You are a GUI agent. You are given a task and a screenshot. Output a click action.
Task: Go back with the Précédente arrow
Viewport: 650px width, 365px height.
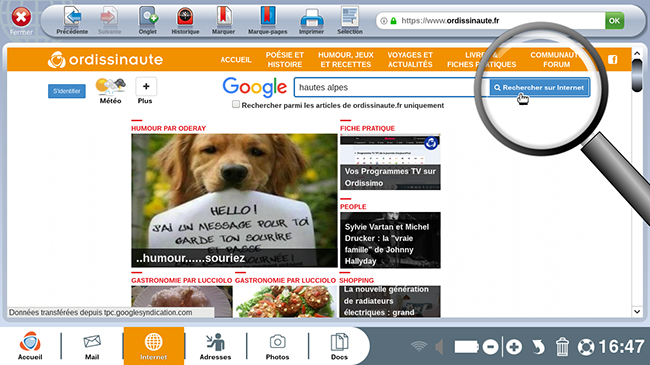[x=73, y=17]
